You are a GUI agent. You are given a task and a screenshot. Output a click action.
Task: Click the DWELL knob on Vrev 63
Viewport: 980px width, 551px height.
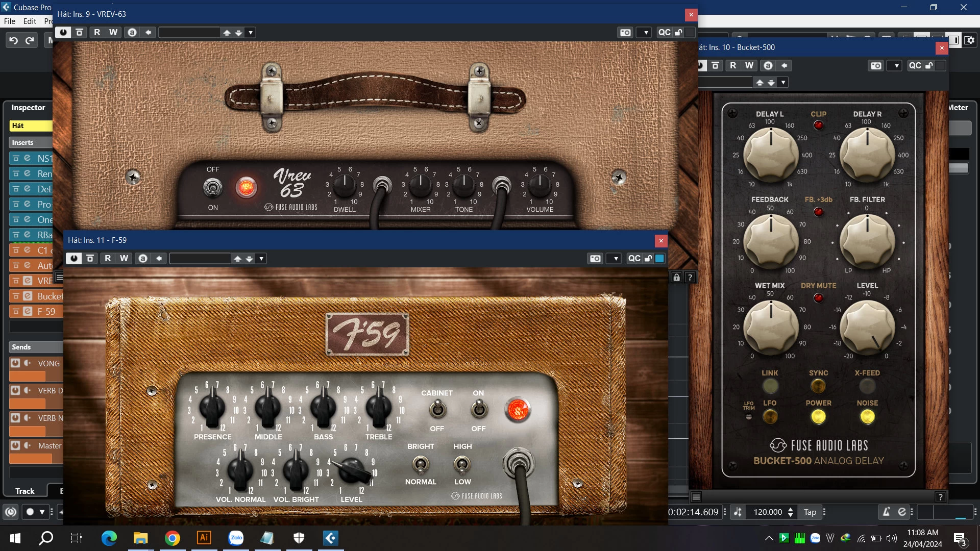click(345, 185)
